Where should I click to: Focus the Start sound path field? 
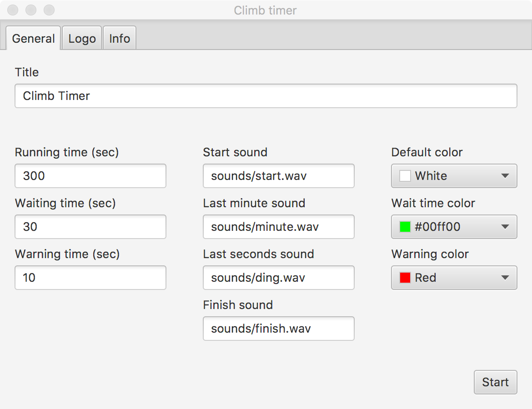click(278, 176)
